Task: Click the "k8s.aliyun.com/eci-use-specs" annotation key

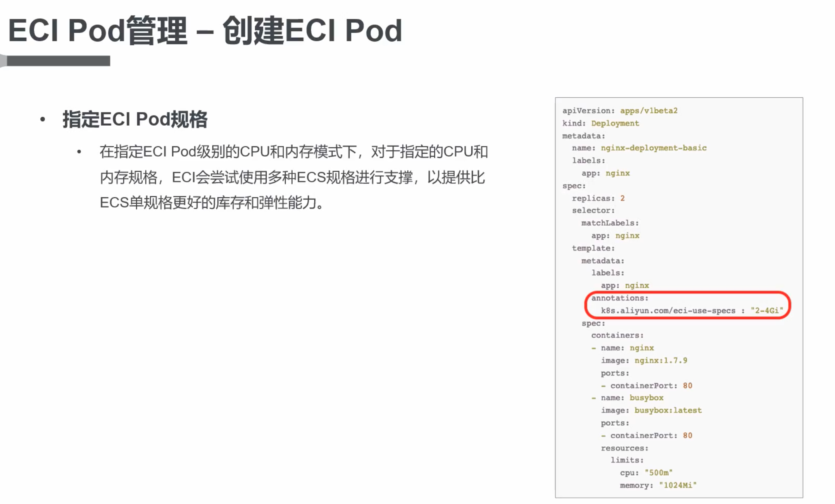Action: [x=668, y=311]
